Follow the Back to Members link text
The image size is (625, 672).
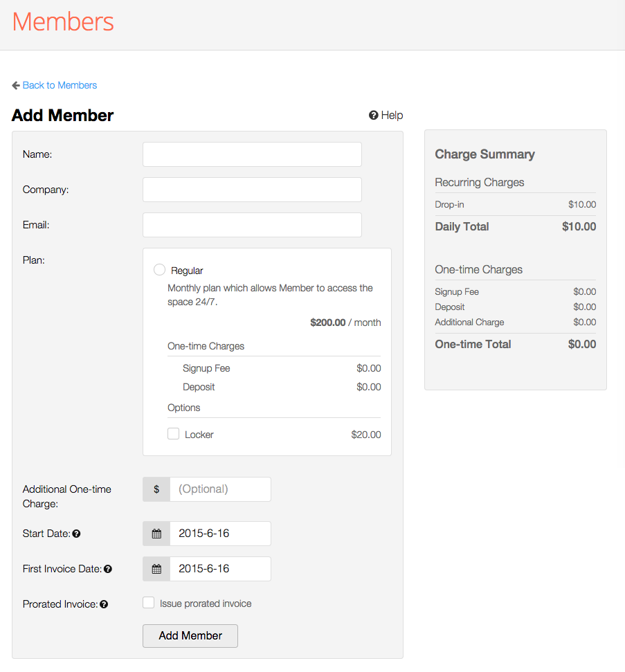60,85
